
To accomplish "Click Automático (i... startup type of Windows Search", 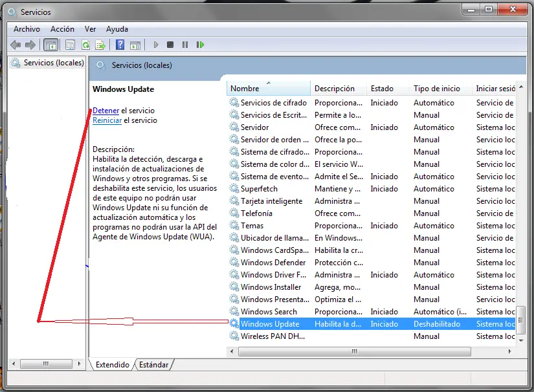I will point(440,312).
